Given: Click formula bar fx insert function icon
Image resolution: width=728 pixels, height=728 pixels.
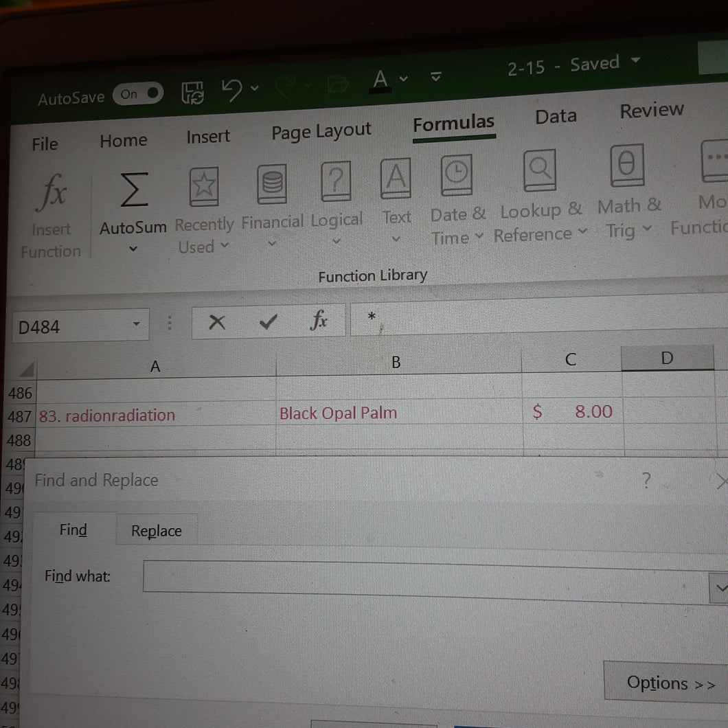Looking at the screenshot, I should (319, 319).
